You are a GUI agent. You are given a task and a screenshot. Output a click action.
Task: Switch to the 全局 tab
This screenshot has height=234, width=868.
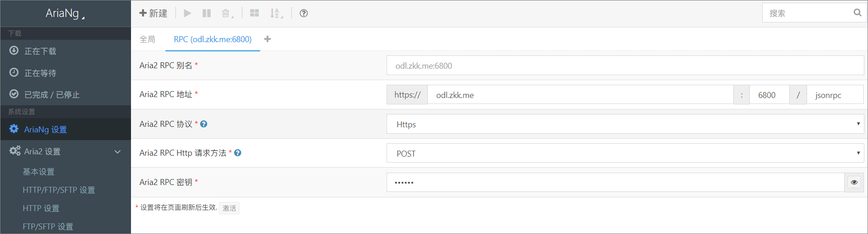click(147, 39)
